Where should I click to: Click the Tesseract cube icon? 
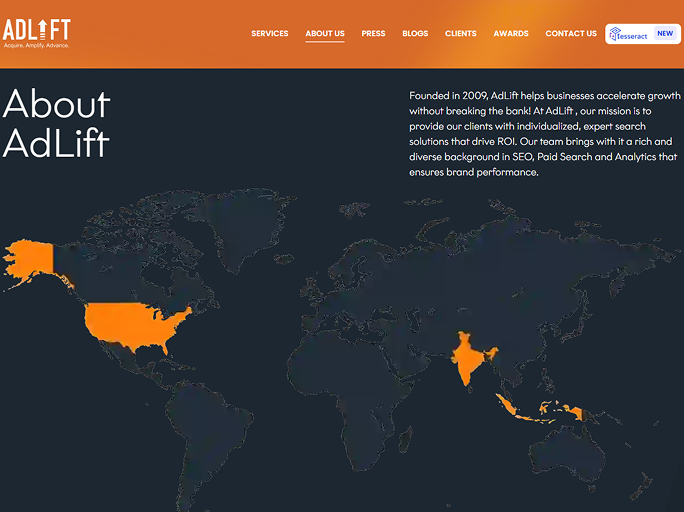(x=615, y=34)
